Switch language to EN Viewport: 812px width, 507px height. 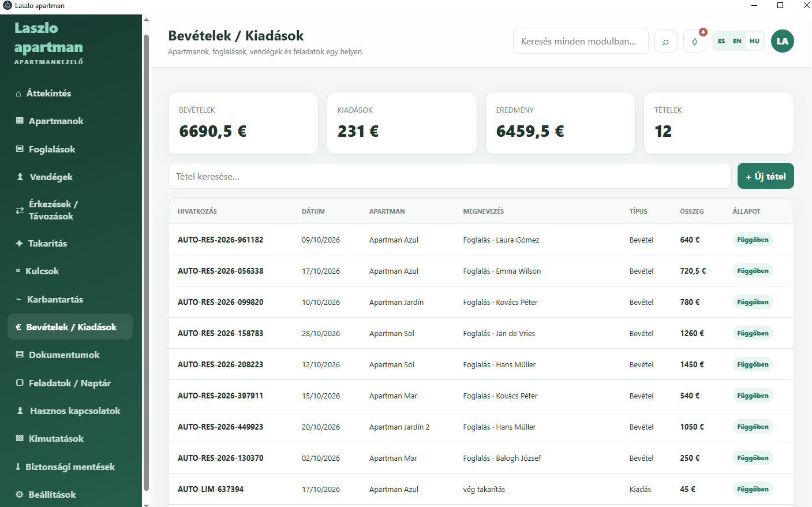click(737, 41)
